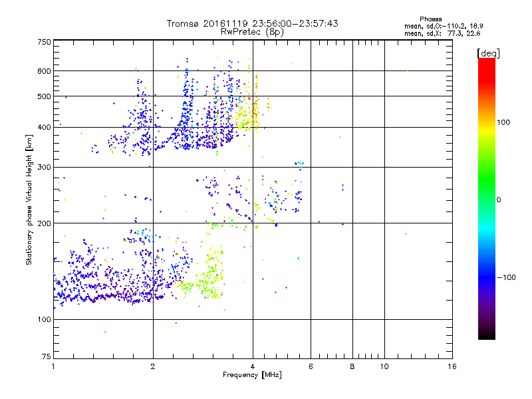Click the x-axis "2" tick label
This screenshot has height=399, width=532.
point(153,366)
